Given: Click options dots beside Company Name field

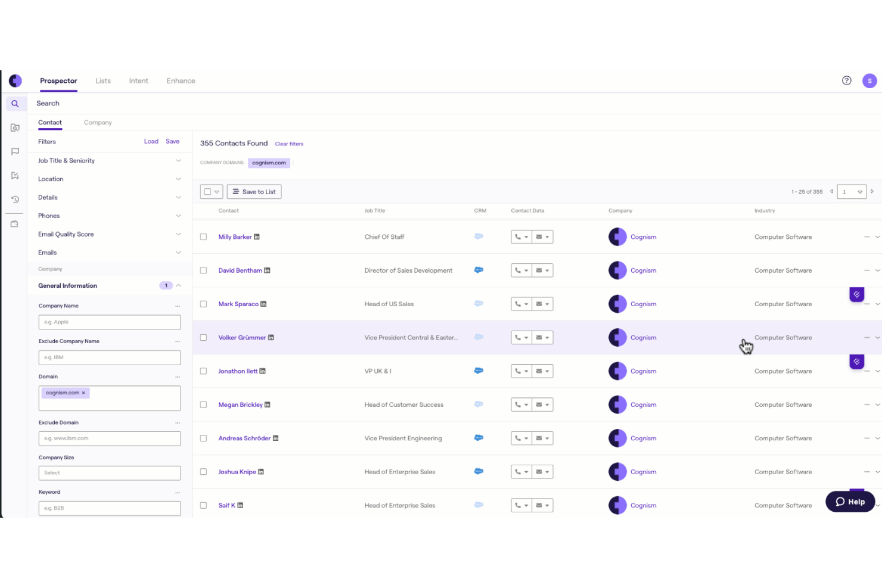Looking at the screenshot, I should (178, 306).
